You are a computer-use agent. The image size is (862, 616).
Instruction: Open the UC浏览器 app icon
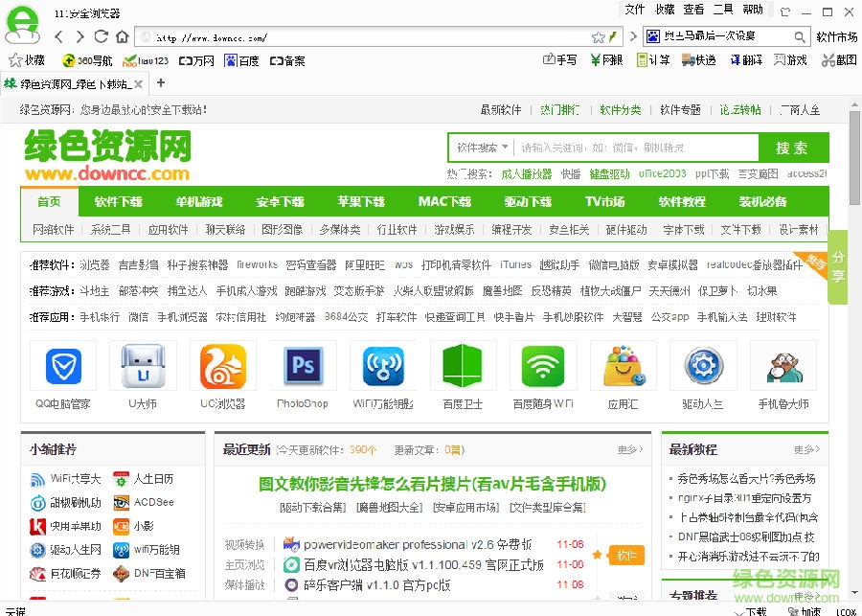point(222,366)
